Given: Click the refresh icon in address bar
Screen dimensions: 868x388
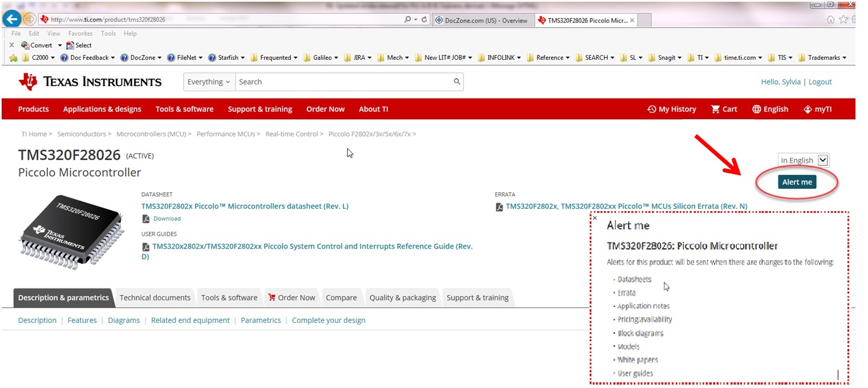Looking at the screenshot, I should pos(424,19).
